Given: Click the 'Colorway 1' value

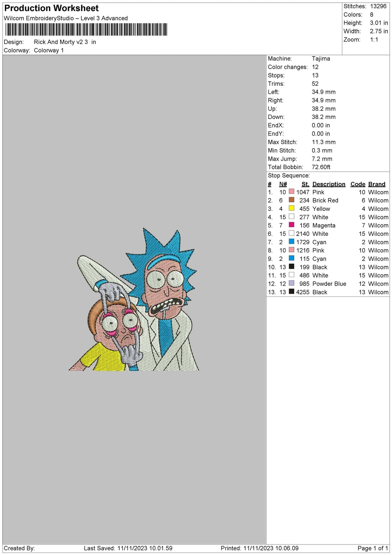Looking at the screenshot, I should click(49, 50).
